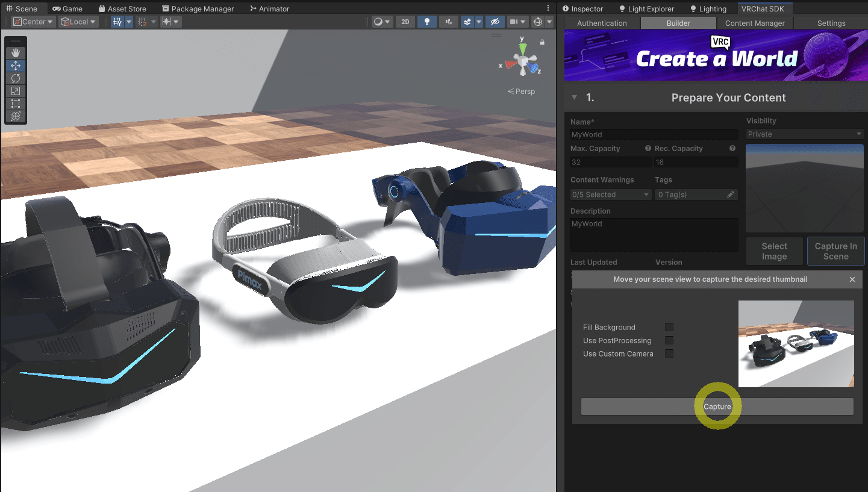Open the Light Explorer tab
868x492 pixels.
646,9
